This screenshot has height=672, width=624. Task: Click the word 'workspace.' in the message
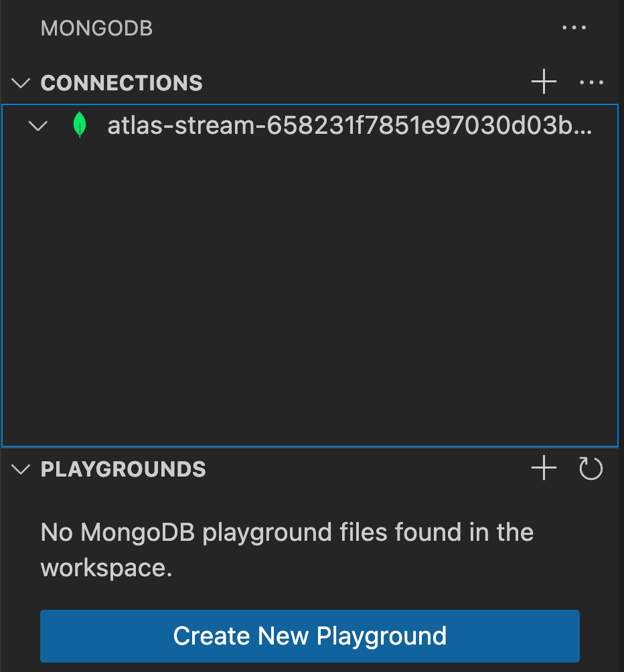[107, 568]
